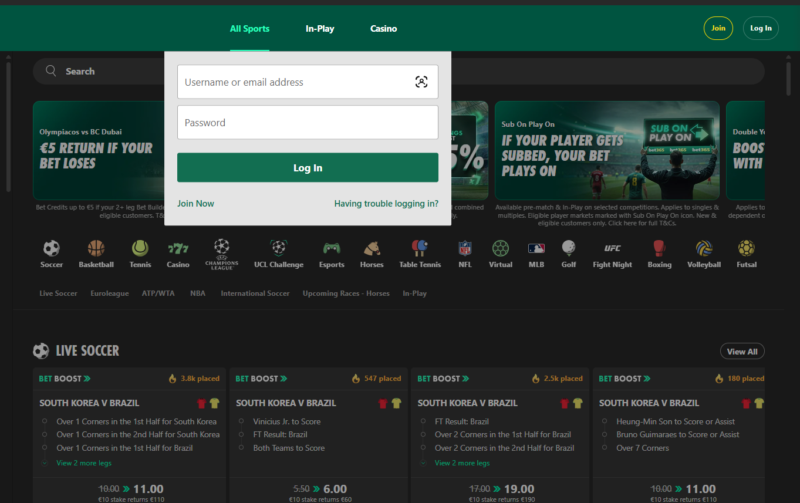Open the Casino tab
Viewport: 800px width, 503px height.
click(x=384, y=29)
